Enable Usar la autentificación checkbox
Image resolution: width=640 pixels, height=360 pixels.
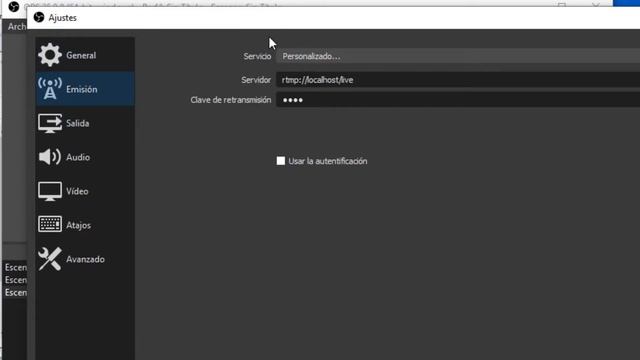click(281, 161)
